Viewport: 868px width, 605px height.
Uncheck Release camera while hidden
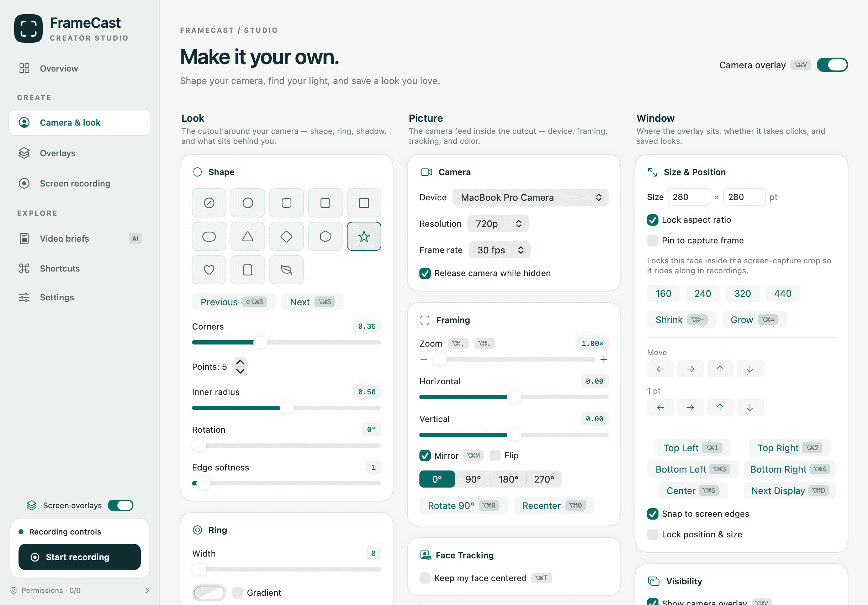(425, 273)
